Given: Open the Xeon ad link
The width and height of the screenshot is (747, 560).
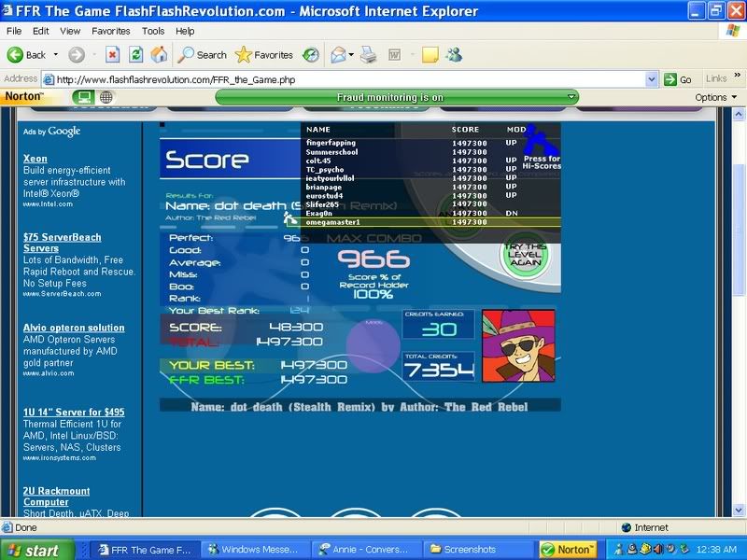Looking at the screenshot, I should point(35,159).
